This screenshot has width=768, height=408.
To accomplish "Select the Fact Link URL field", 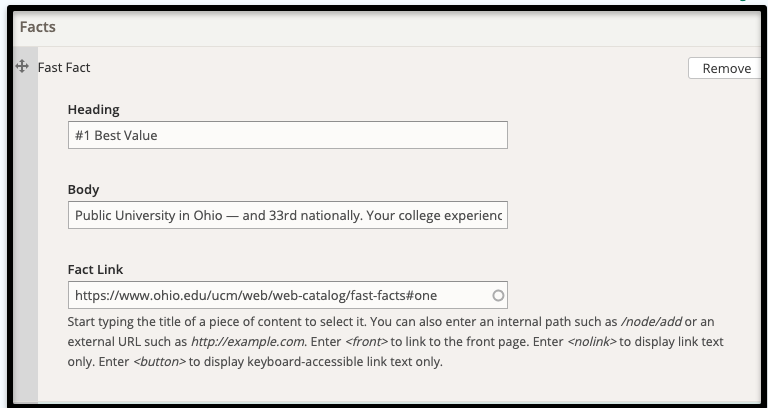I will click(x=288, y=295).
